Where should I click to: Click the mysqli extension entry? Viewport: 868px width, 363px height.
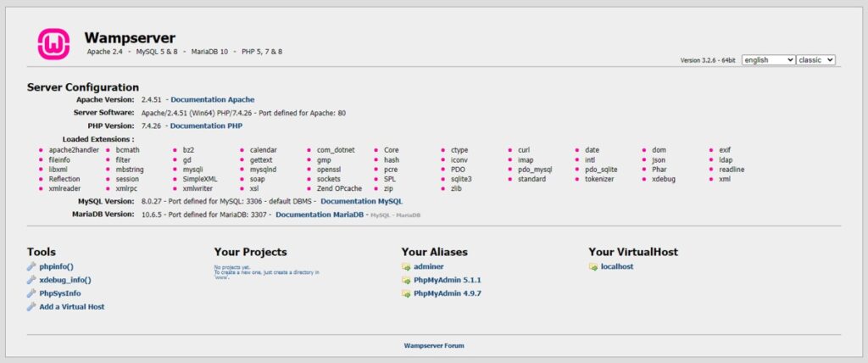tap(192, 170)
